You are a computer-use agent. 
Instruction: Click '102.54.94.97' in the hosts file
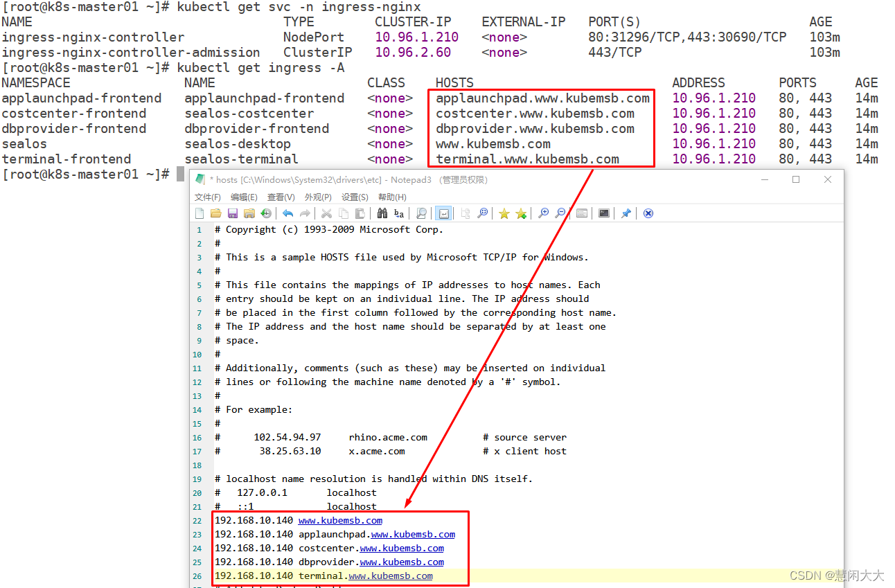(x=287, y=437)
